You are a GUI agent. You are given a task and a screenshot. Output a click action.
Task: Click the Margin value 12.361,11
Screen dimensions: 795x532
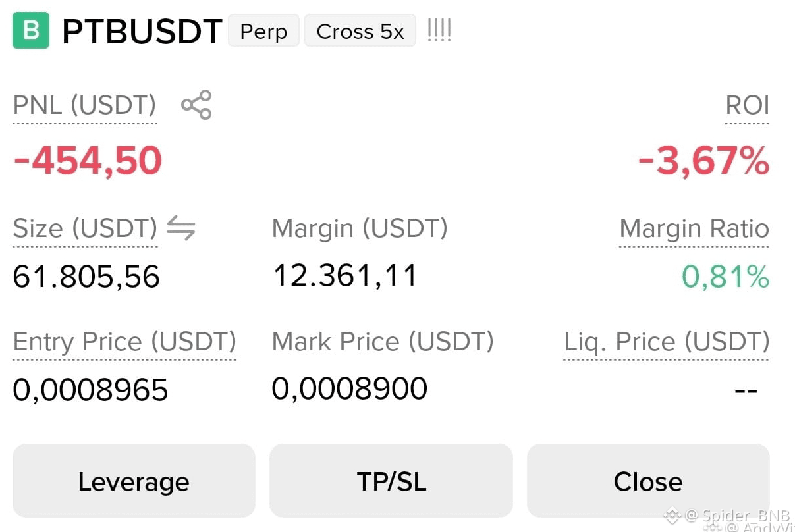345,275
